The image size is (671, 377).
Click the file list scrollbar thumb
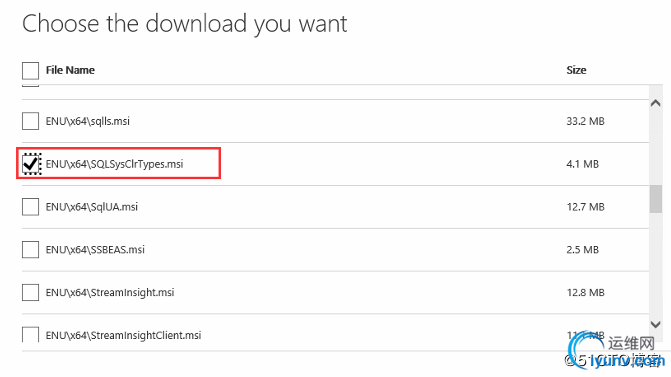(656, 199)
